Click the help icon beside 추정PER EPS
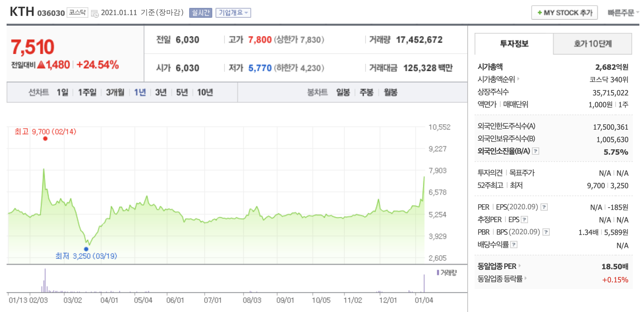 point(524,219)
